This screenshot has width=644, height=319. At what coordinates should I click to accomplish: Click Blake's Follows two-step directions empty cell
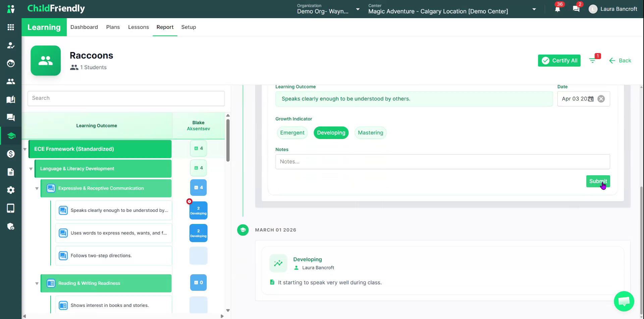(199, 256)
